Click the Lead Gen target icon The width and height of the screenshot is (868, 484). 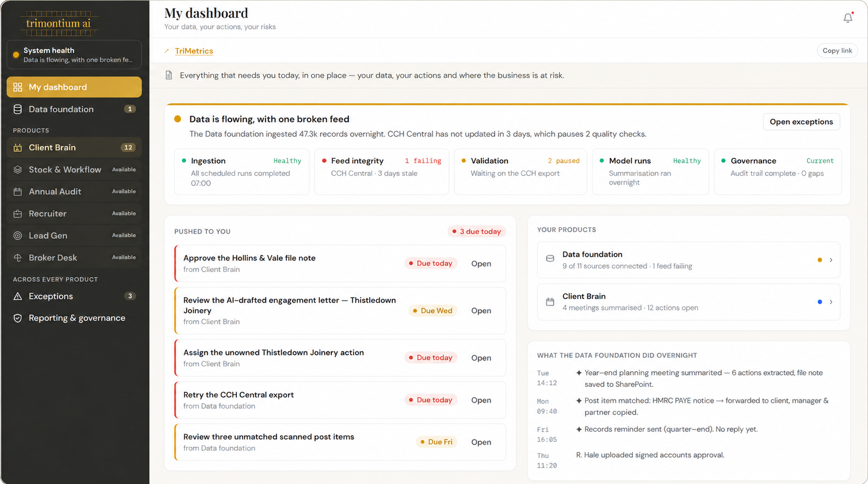18,236
